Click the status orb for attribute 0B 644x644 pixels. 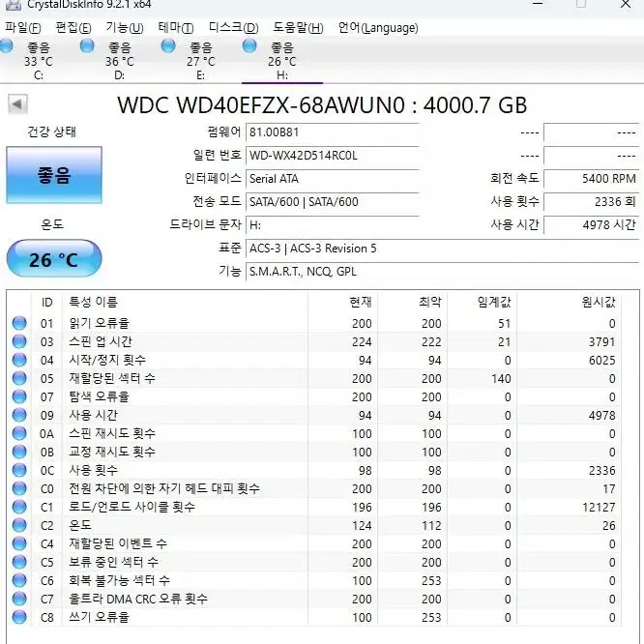click(19, 452)
